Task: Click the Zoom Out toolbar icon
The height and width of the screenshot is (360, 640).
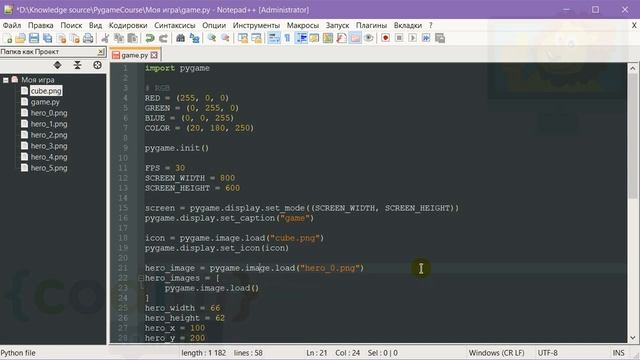Action: click(225, 38)
